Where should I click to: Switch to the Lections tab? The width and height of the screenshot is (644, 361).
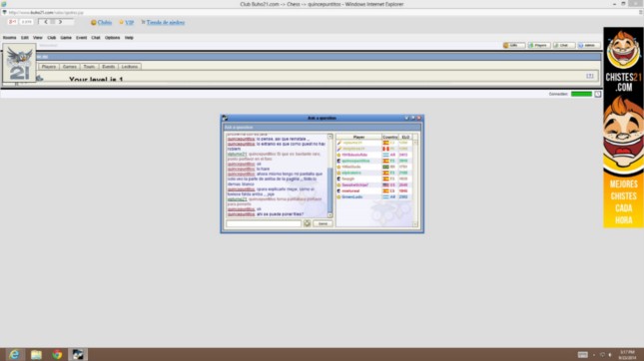point(130,67)
